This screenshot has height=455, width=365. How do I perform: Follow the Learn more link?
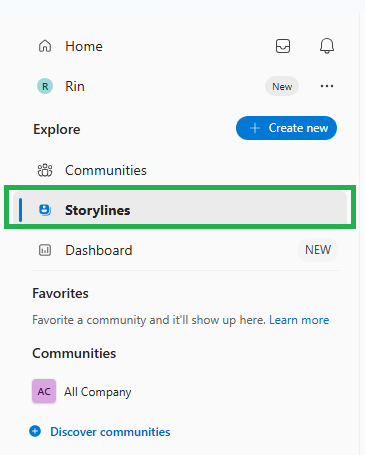coord(299,320)
